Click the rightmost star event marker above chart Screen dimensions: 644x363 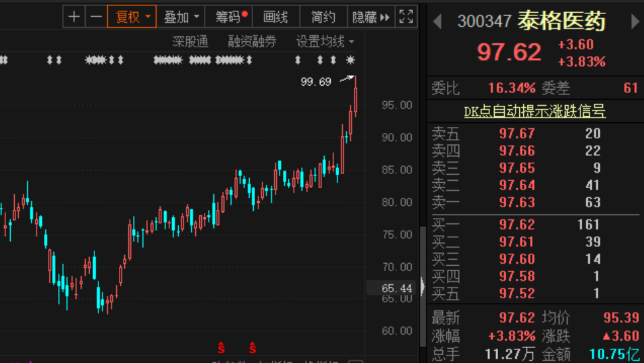(x=350, y=60)
